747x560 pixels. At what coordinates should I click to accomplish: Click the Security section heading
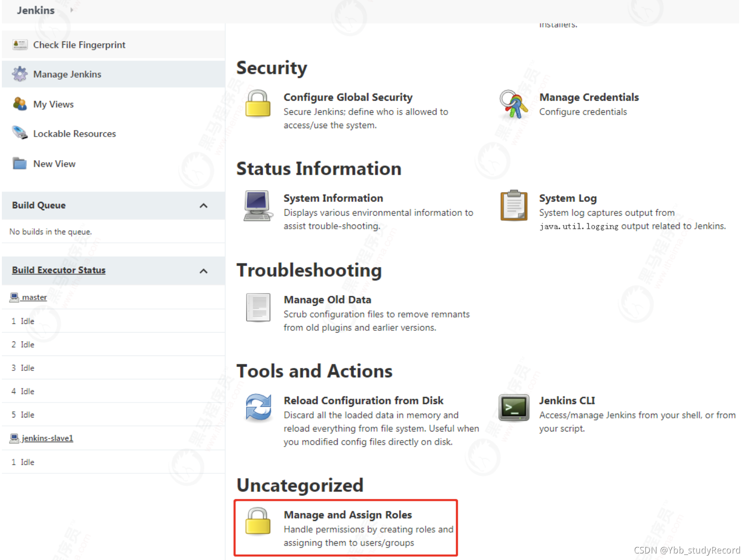click(272, 68)
